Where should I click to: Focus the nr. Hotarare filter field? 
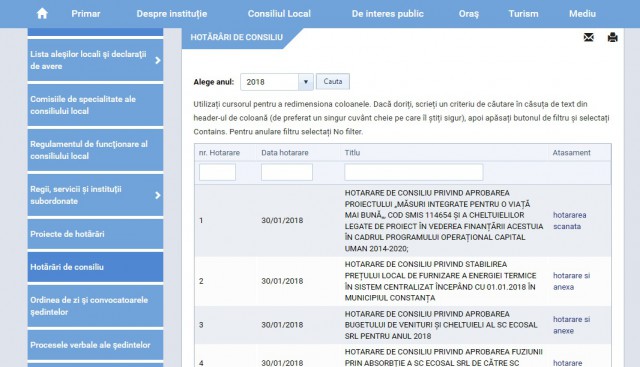point(217,172)
